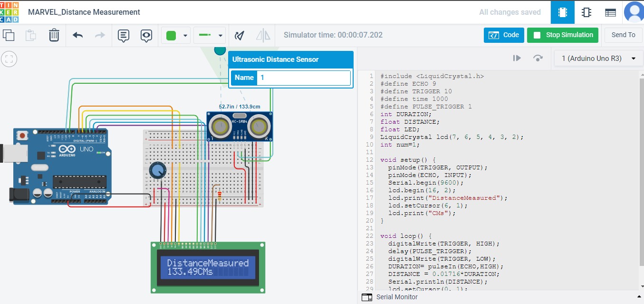The width and height of the screenshot is (644, 304).
Task: Click the sensor Name input field
Action: point(303,78)
